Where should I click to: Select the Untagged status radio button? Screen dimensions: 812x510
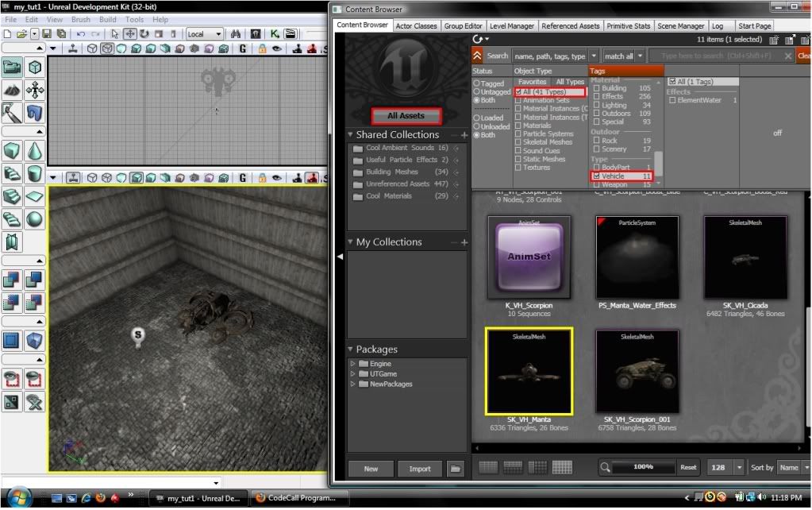476,91
